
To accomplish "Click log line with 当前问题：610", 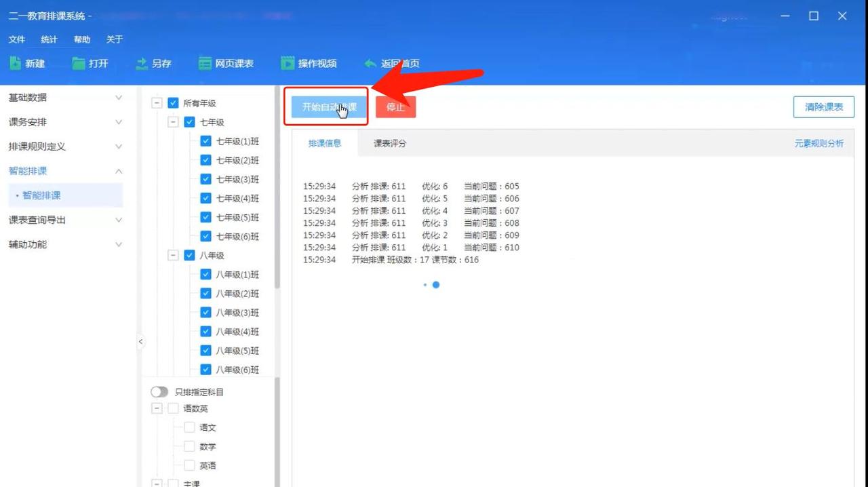I will 411,248.
